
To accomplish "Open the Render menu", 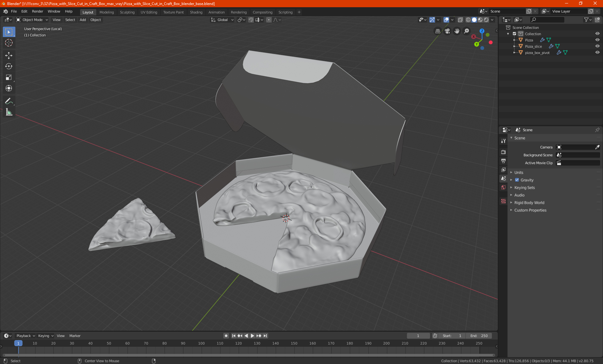I will 37,11.
